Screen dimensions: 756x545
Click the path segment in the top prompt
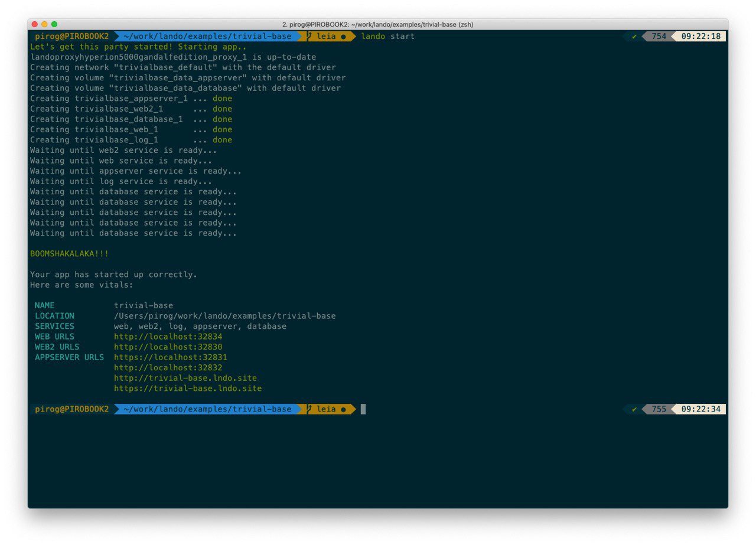tap(208, 37)
